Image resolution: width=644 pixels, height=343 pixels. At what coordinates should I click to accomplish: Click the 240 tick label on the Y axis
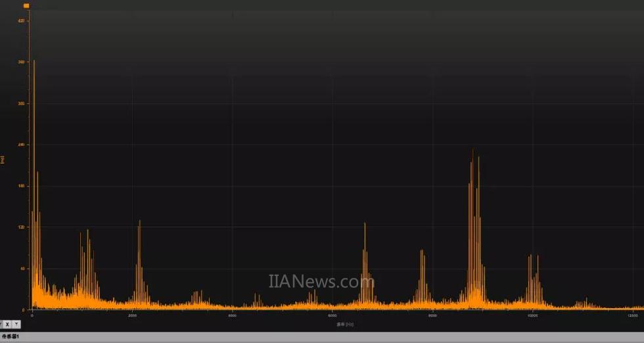tap(21, 145)
